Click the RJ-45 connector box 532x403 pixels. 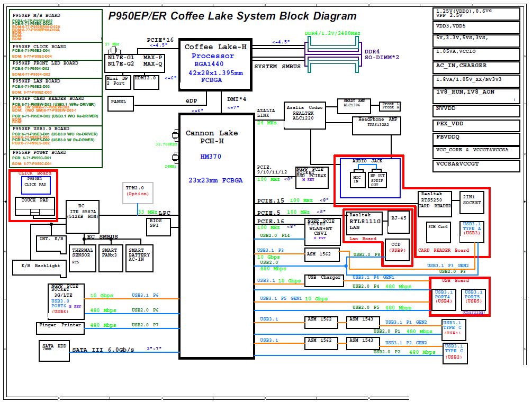click(x=399, y=222)
